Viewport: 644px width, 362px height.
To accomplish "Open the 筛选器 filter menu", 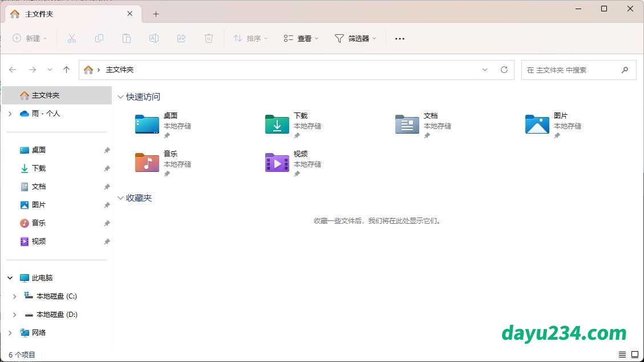I will point(355,38).
